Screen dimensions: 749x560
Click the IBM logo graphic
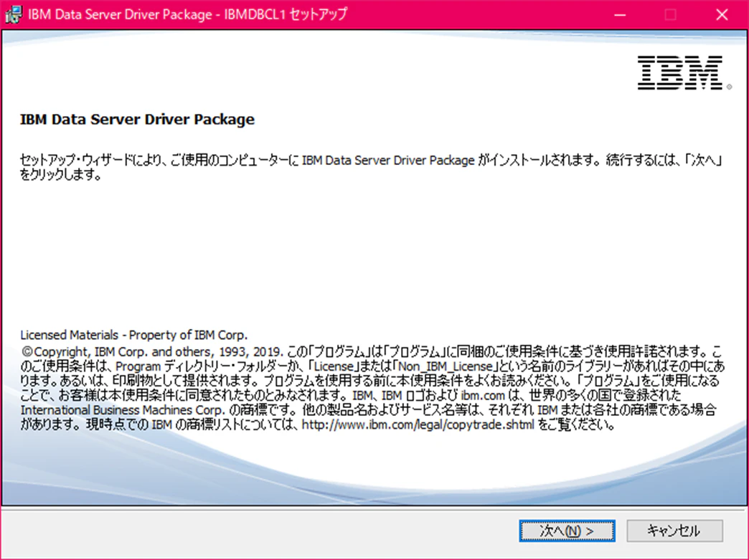[x=684, y=72]
